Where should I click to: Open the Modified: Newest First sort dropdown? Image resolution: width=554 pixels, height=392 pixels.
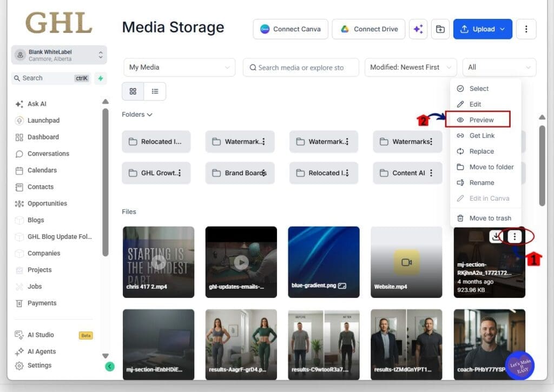point(411,68)
